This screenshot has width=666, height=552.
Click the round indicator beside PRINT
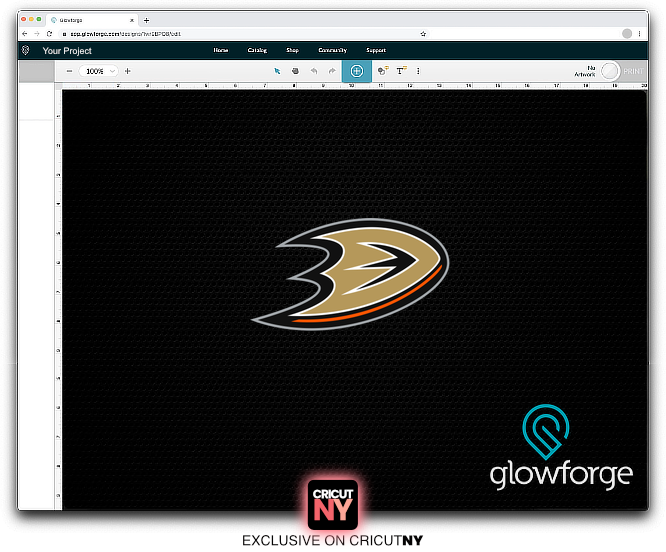[x=610, y=71]
